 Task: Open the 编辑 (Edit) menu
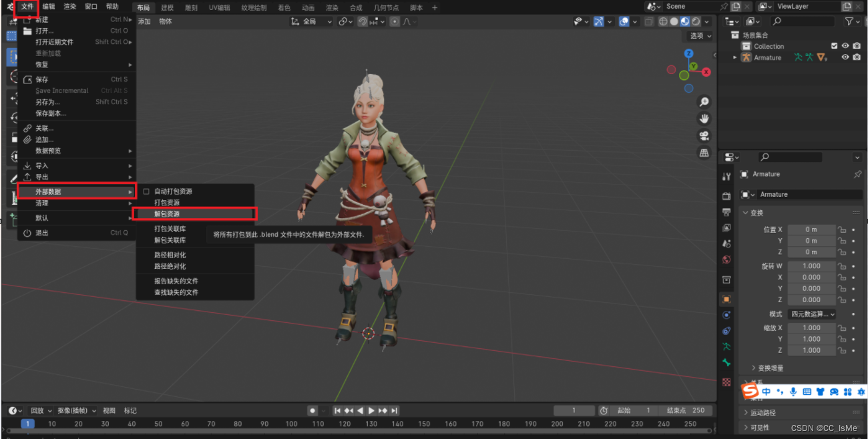[49, 7]
